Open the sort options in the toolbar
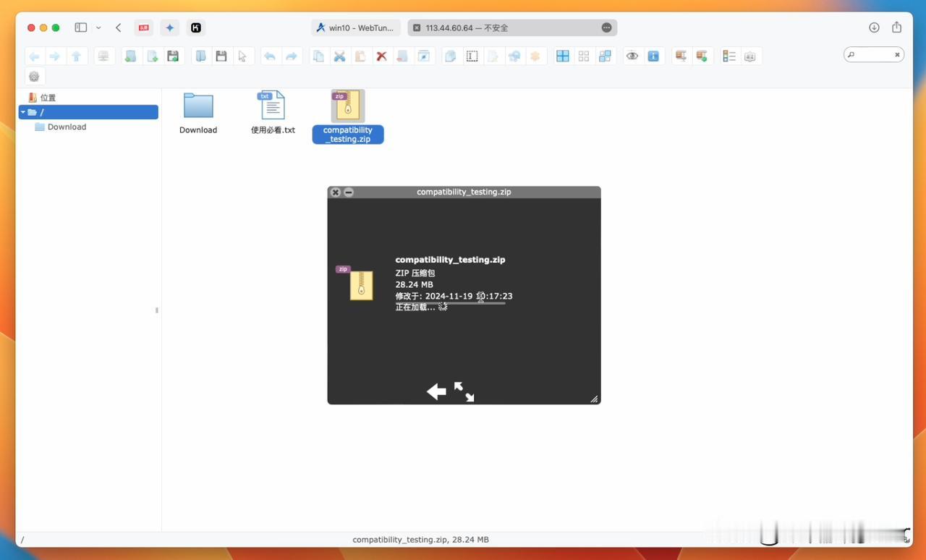This screenshot has width=926, height=560. pyautogui.click(x=750, y=56)
